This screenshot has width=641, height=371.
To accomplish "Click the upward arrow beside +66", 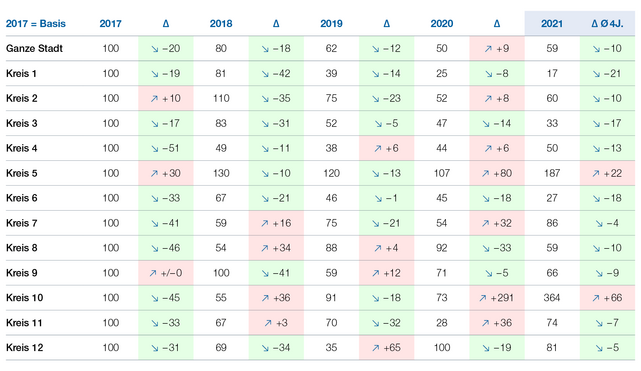I will tap(596, 298).
